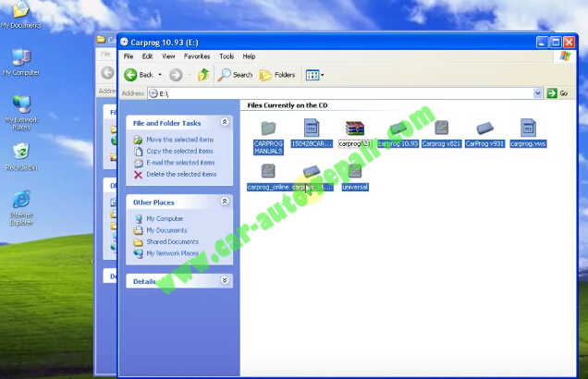This screenshot has height=379, width=588.
Task: Launch Internet Explorer from desktop
Action: coord(21,208)
